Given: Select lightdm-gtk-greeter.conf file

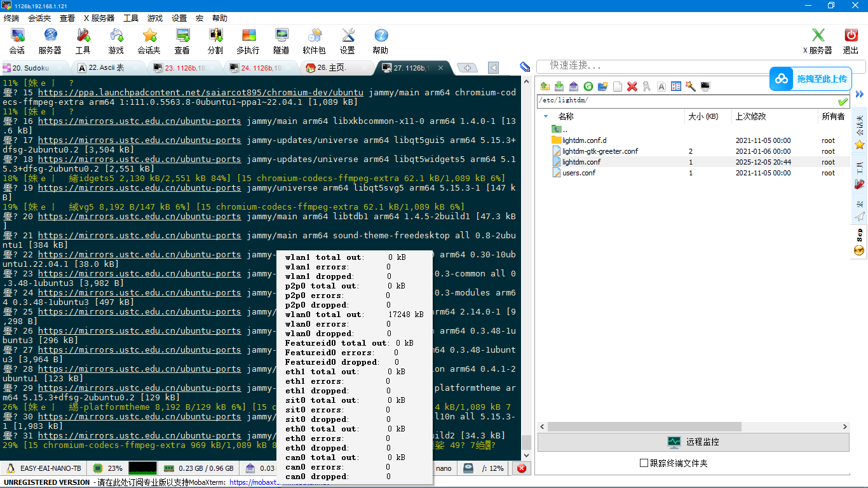Looking at the screenshot, I should pyautogui.click(x=600, y=151).
